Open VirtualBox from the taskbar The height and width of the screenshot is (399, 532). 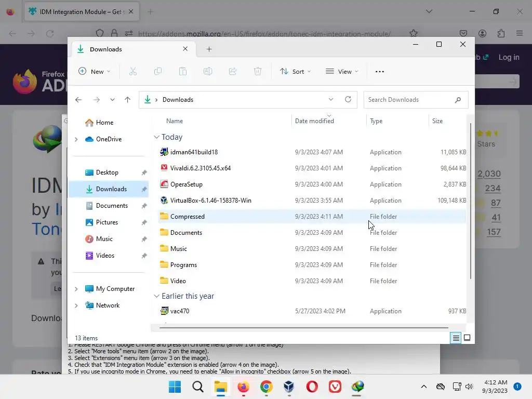tap(289, 387)
